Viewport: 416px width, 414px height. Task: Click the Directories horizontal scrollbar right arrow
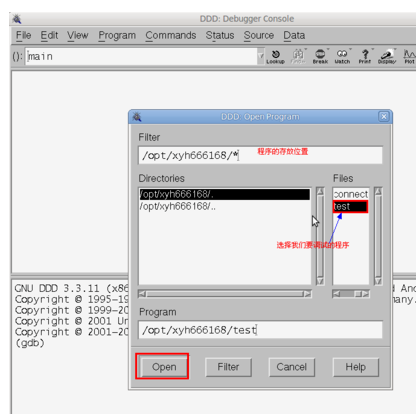tap(307, 294)
